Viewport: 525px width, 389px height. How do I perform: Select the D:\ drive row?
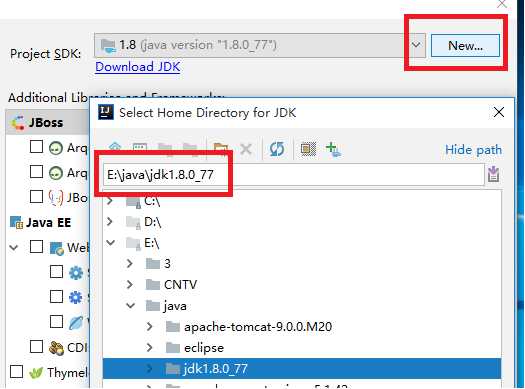pyautogui.click(x=302, y=222)
